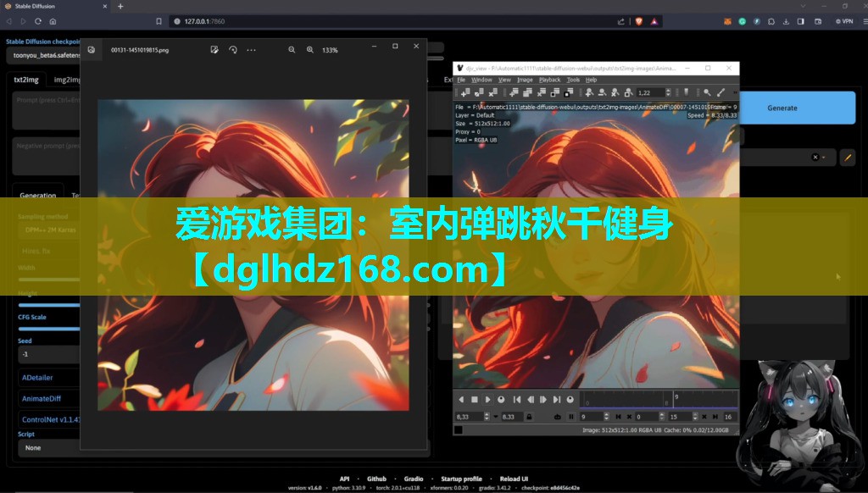Open the speed preset dropdown arrow in djv_view
The height and width of the screenshot is (493, 868).
495,417
